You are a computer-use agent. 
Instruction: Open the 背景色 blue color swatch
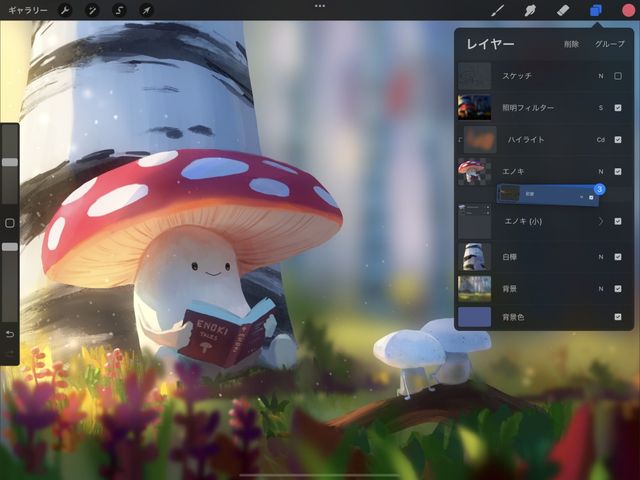coord(474,317)
